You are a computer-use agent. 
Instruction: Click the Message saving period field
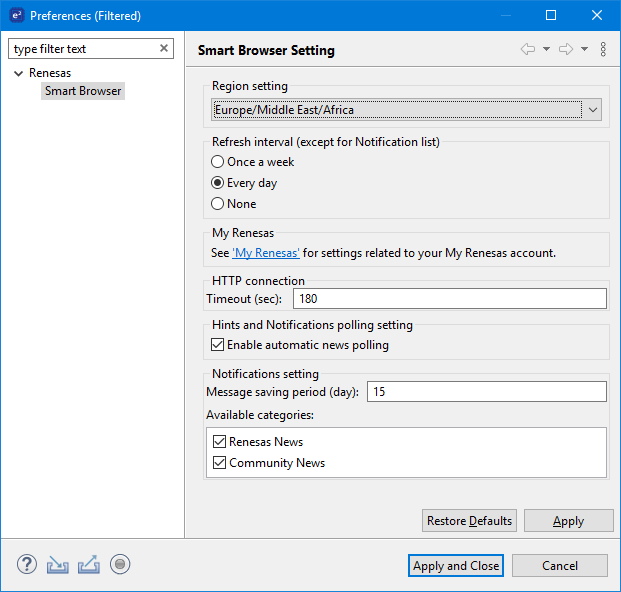487,391
